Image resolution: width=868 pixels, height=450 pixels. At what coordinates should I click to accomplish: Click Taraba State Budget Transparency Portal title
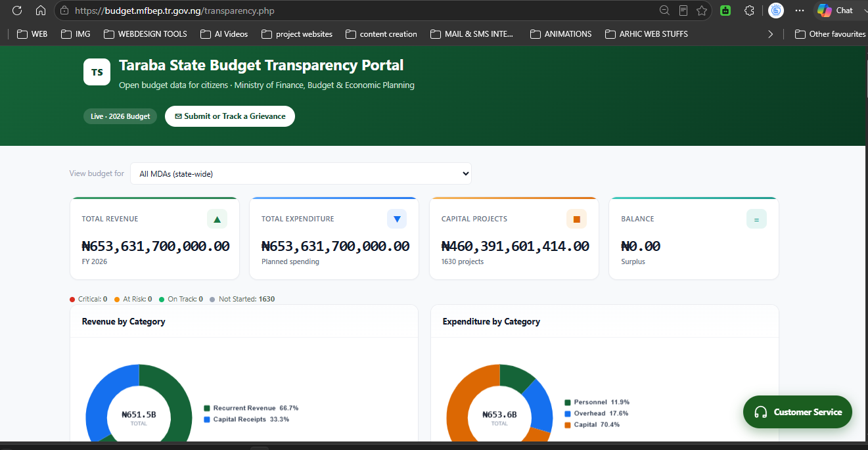[x=262, y=66]
